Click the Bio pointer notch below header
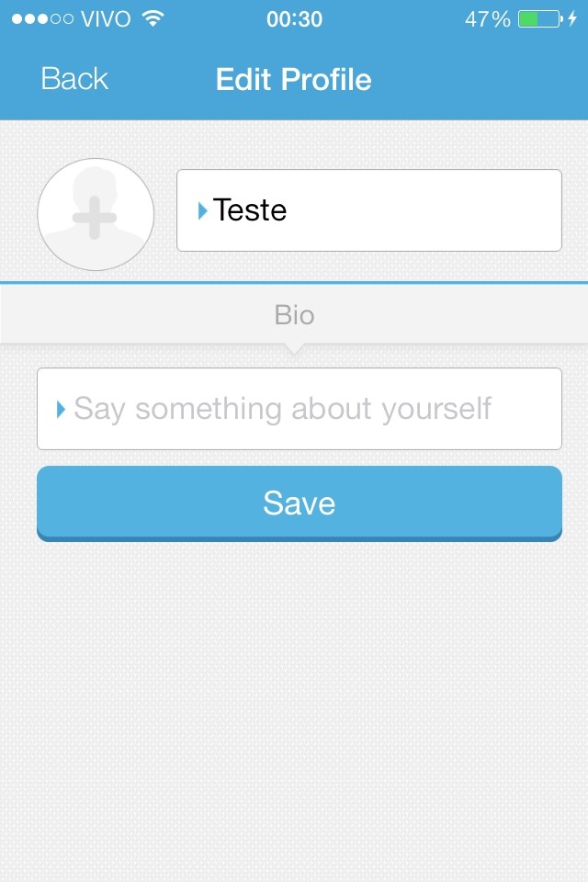 coord(294,349)
